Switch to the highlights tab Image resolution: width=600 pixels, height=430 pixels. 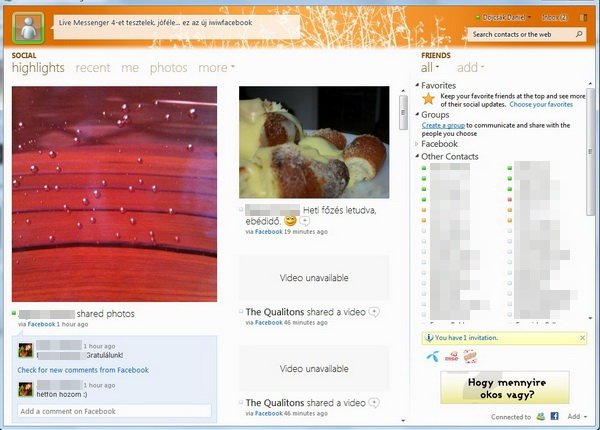(x=38, y=68)
